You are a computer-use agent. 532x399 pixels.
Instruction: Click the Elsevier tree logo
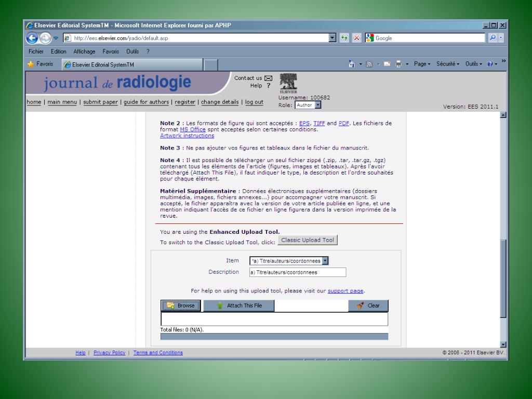pos(288,83)
